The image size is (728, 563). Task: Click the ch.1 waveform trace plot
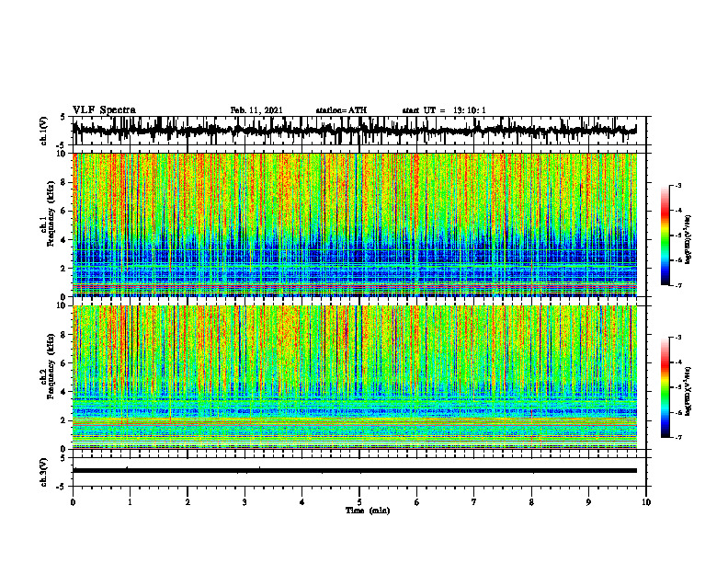tap(354, 131)
